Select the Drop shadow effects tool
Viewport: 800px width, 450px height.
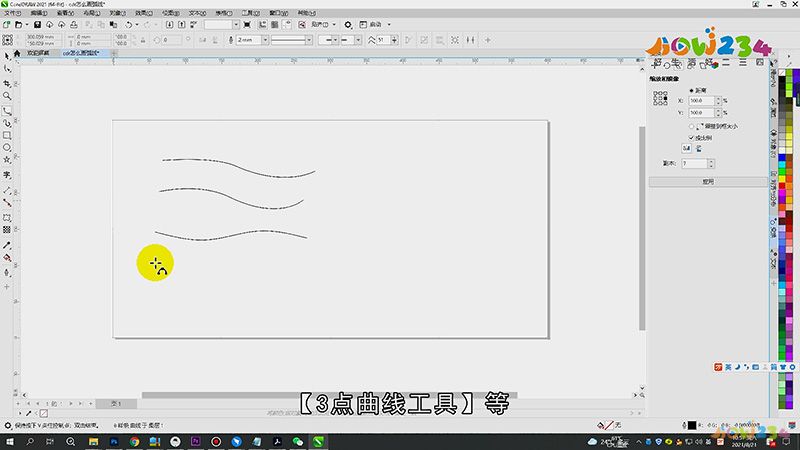7,218
